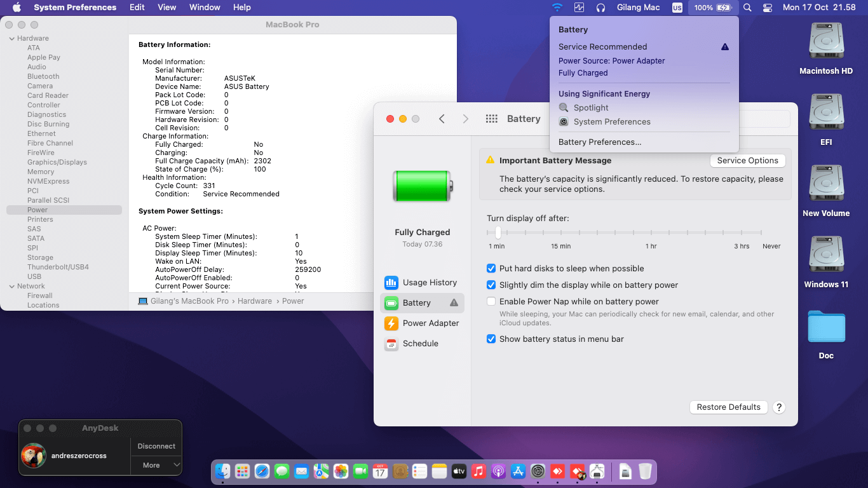868x488 pixels.
Task: Open the Wi-Fi menu bar icon
Action: 557,8
